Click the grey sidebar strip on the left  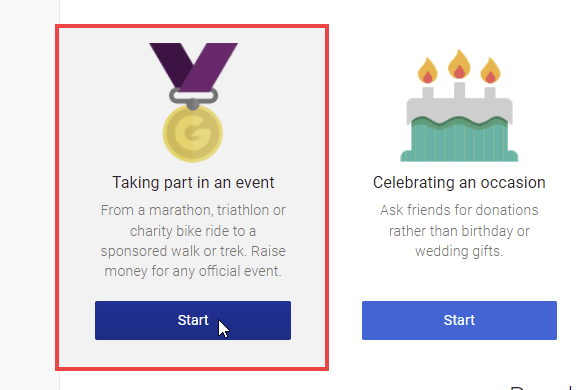pyautogui.click(x=30, y=195)
